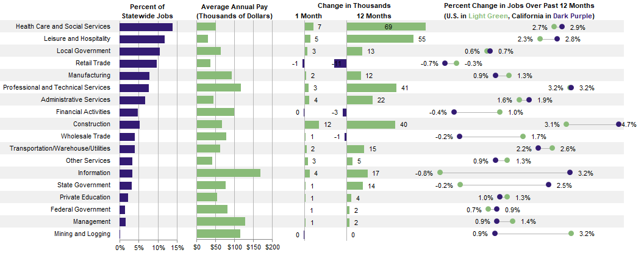Click the Average Annual Pay column header
Viewport: 644px width, 258px height.
(x=235, y=10)
